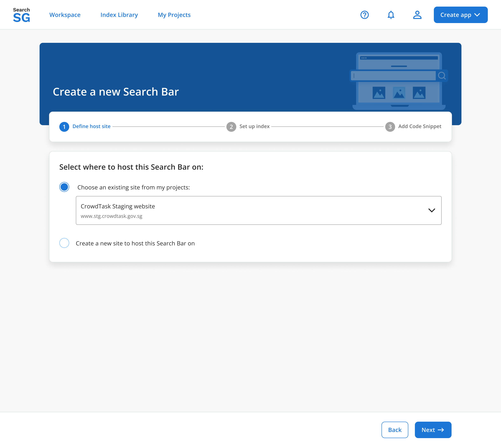Click the SearchSG logo
The height and width of the screenshot is (448, 501).
(x=21, y=14)
